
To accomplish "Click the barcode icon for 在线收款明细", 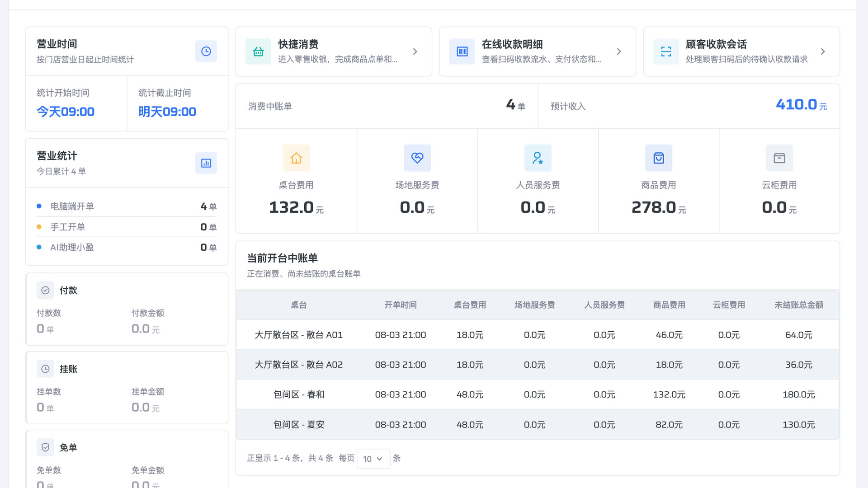I will (462, 52).
